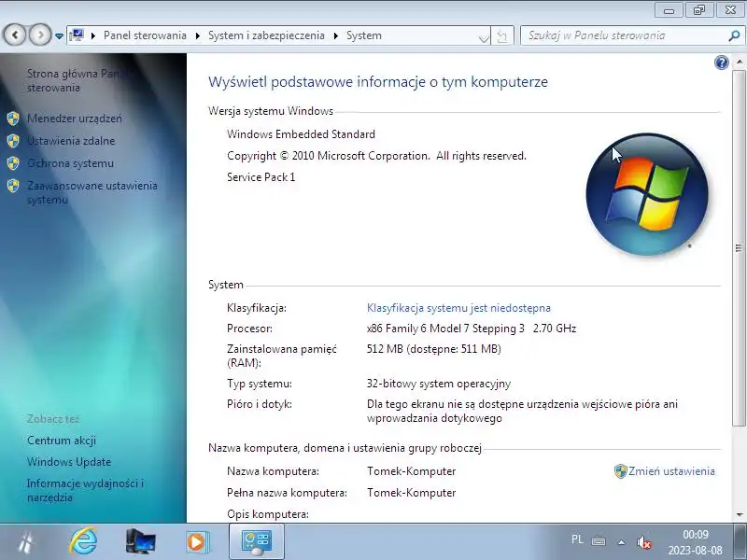
Task: Show hidden tray icons arrow
Action: pyautogui.click(x=621, y=541)
